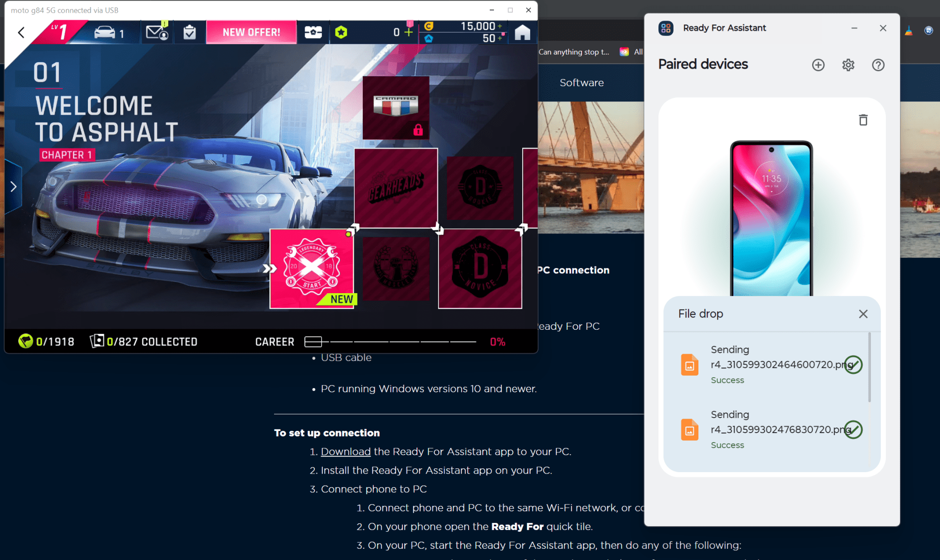
Task: Click the add device plus icon
Action: coord(818,65)
